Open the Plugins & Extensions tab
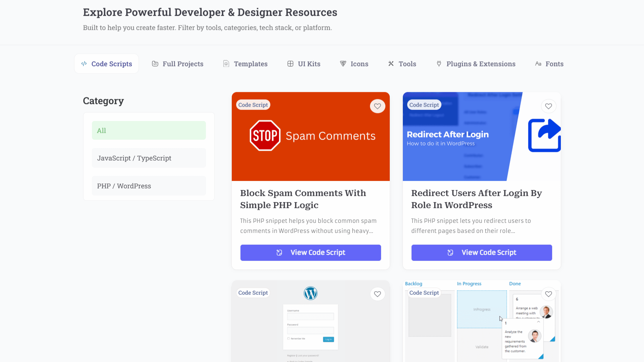Viewport: 644px width, 362px height. [481, 64]
